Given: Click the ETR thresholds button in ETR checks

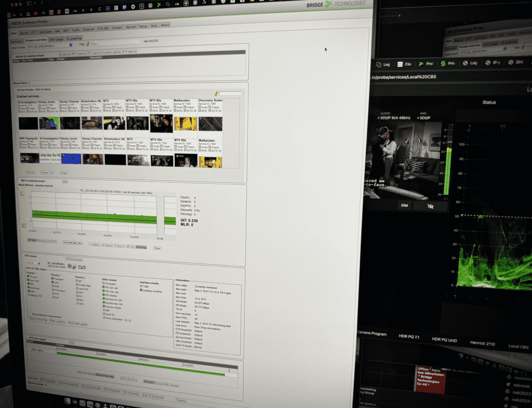Looking at the screenshot, I should [x=74, y=260].
